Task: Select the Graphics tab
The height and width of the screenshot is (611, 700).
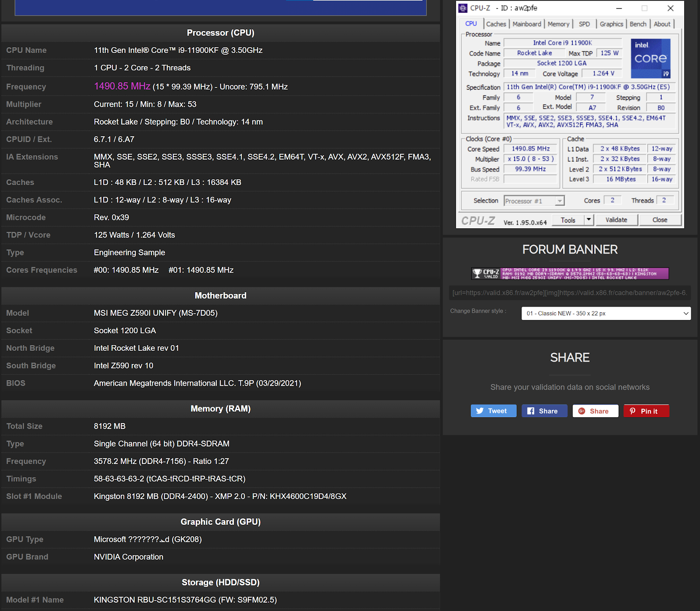Action: tap(611, 24)
